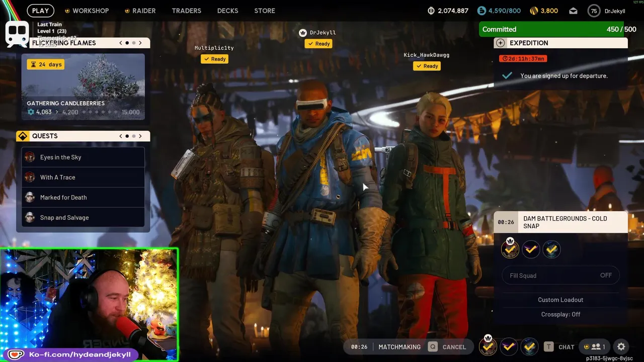Select second page dot in Quests header
This screenshot has height=362, width=644.
pyautogui.click(x=133, y=136)
